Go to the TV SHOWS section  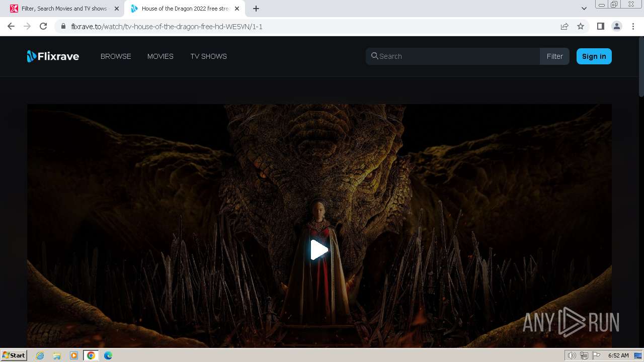(208, 56)
